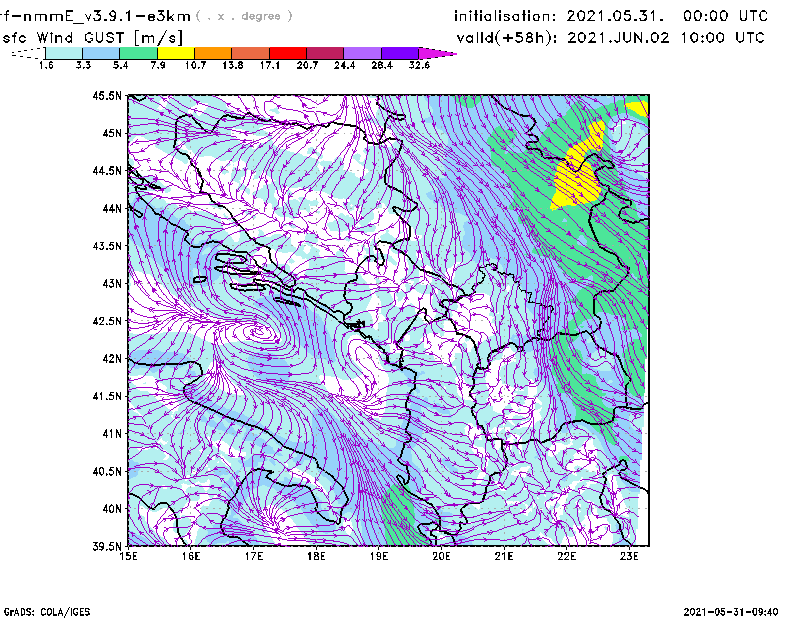This screenshot has height=618, width=800.
Task: Click the 45.5N latitude label
Action: coord(107,95)
